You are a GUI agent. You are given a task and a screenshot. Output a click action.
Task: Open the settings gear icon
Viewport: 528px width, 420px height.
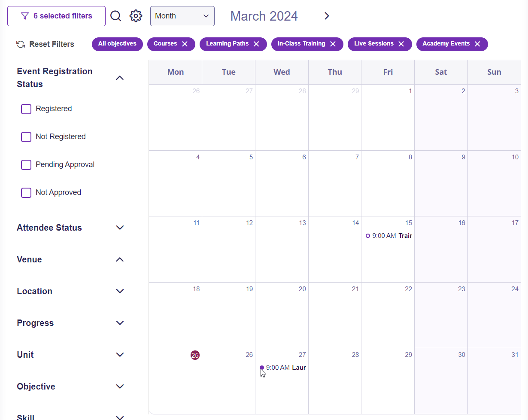pos(136,15)
